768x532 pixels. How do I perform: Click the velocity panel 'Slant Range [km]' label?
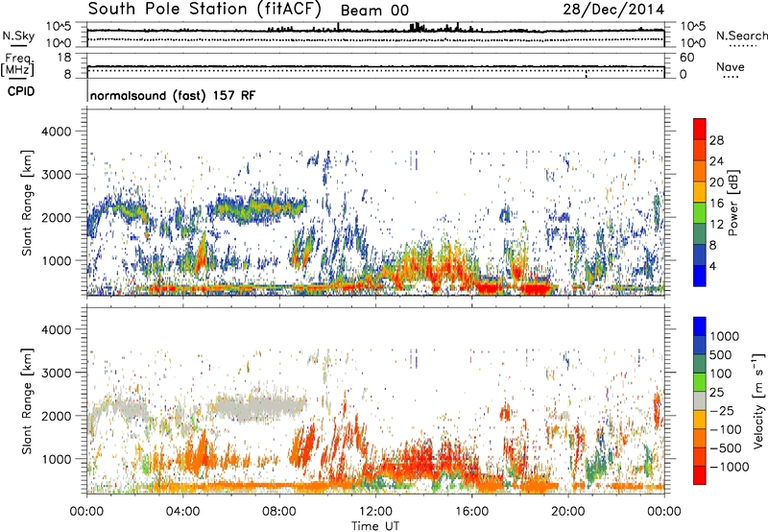(27, 400)
